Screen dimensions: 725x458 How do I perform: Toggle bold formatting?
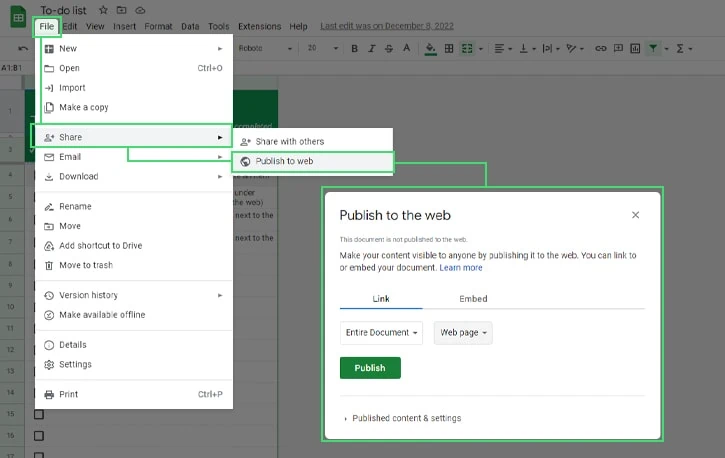coord(355,49)
